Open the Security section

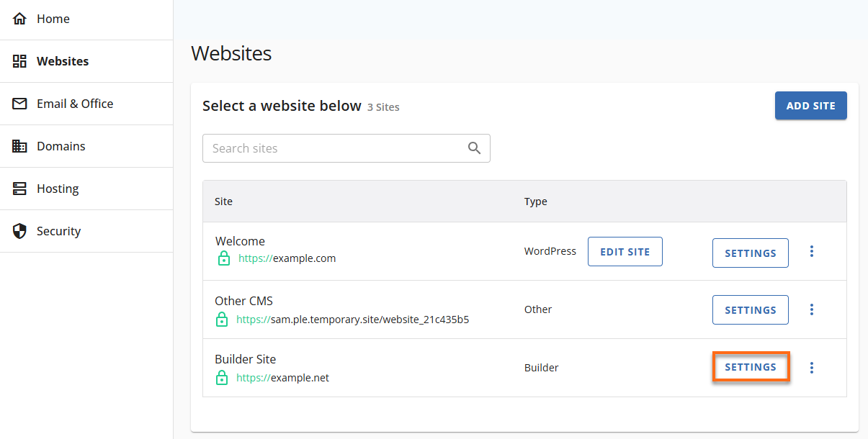point(86,231)
